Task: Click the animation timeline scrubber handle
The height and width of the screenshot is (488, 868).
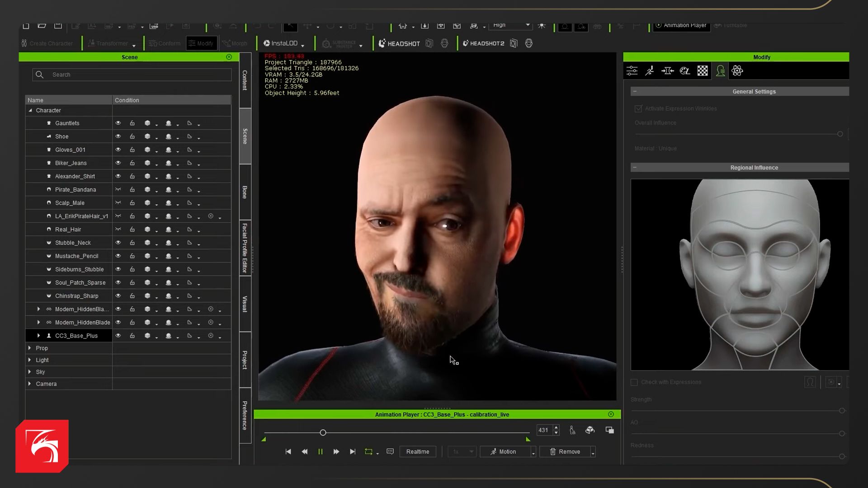Action: coord(323,432)
